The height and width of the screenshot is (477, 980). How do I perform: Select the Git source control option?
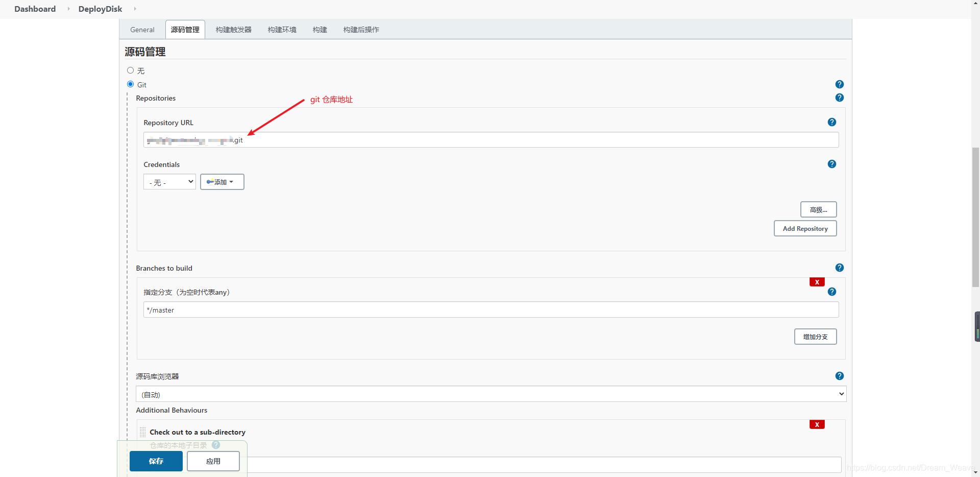(131, 84)
